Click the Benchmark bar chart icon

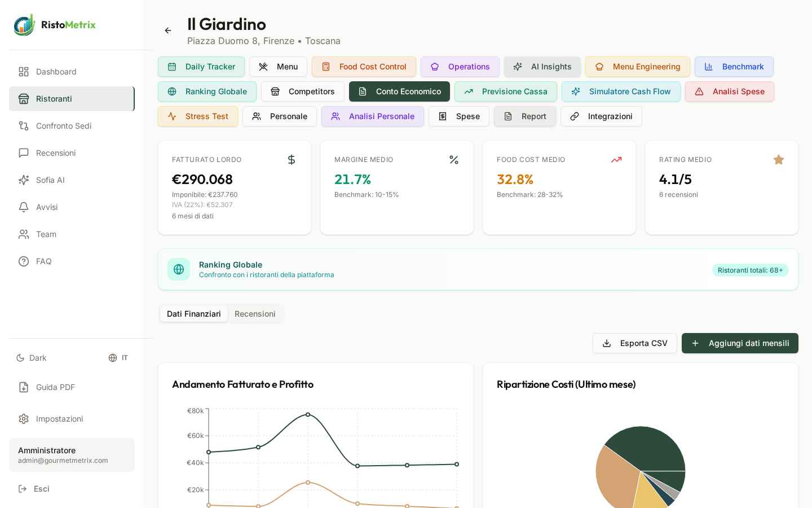709,67
